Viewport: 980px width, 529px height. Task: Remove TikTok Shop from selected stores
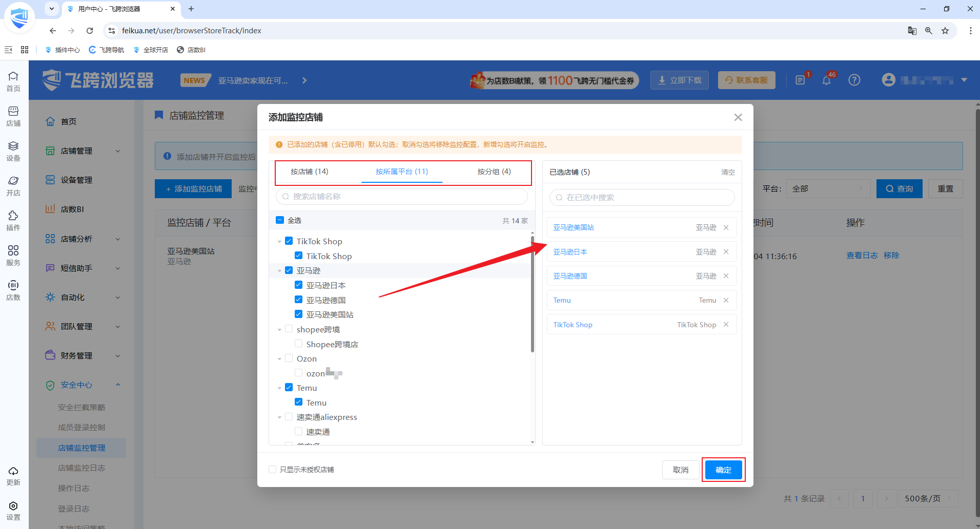(x=726, y=325)
